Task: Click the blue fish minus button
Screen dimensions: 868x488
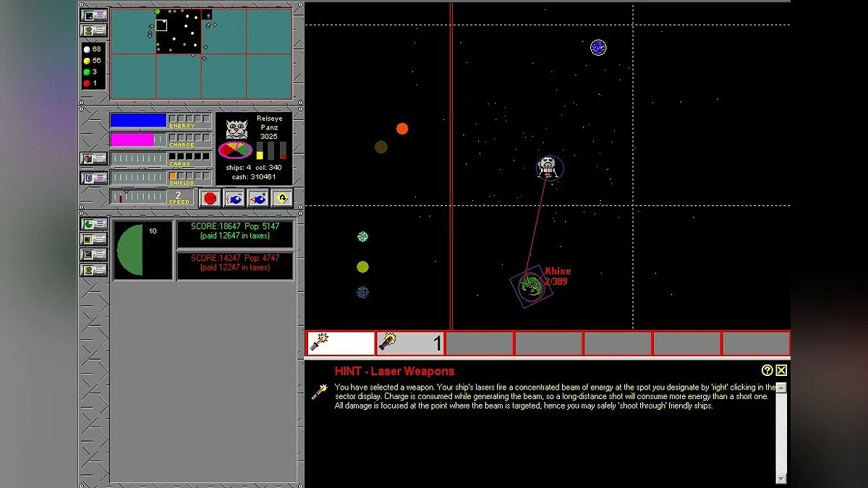Action: [x=234, y=198]
